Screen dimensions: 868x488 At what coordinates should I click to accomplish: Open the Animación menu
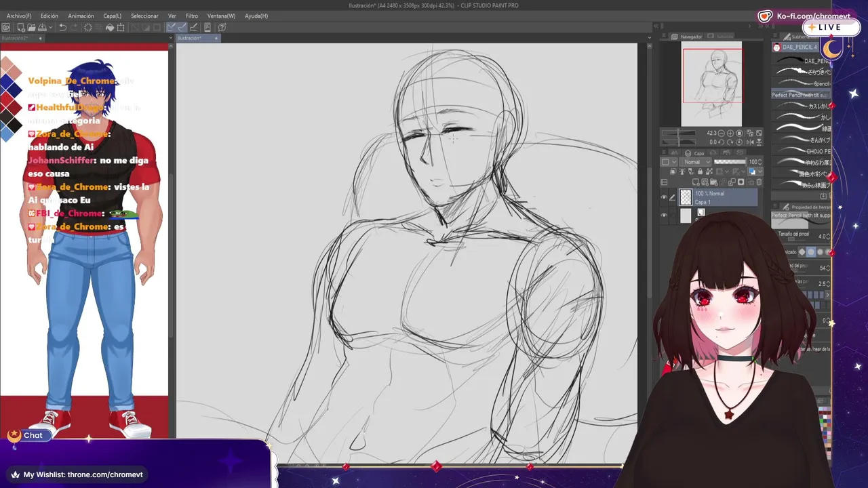click(81, 16)
